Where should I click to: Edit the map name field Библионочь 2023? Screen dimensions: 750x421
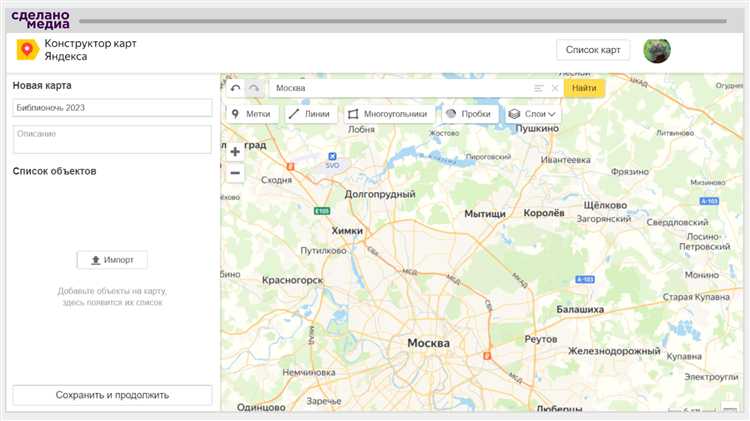click(x=112, y=108)
